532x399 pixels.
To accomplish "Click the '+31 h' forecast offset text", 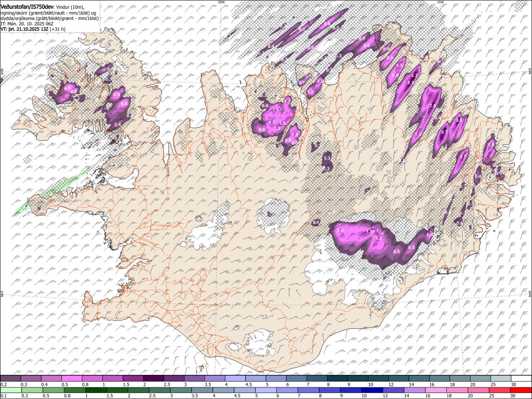I will point(58,29).
